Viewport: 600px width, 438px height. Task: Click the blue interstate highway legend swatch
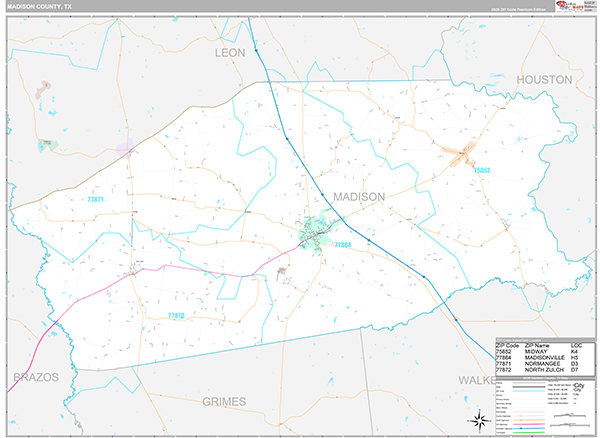(x=529, y=428)
